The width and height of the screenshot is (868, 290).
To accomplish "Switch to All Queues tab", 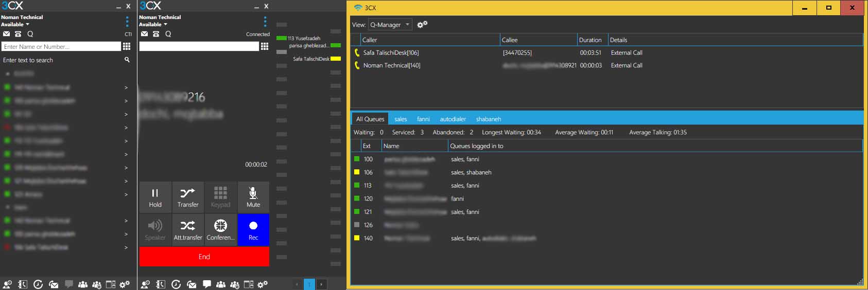I will coord(370,119).
